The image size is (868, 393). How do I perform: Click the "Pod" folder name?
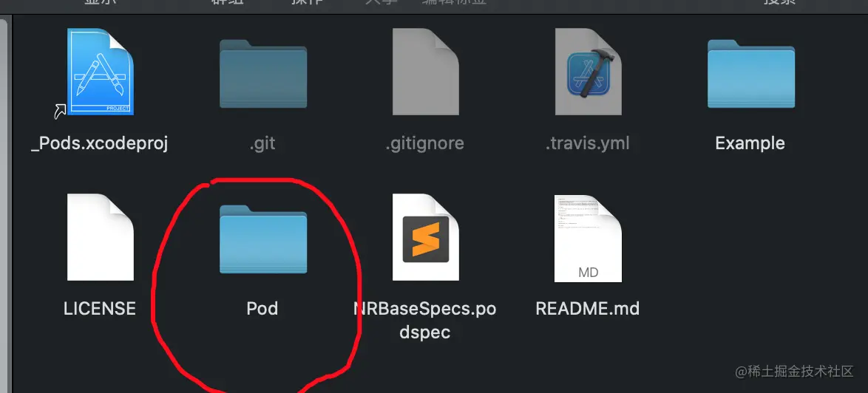click(262, 309)
